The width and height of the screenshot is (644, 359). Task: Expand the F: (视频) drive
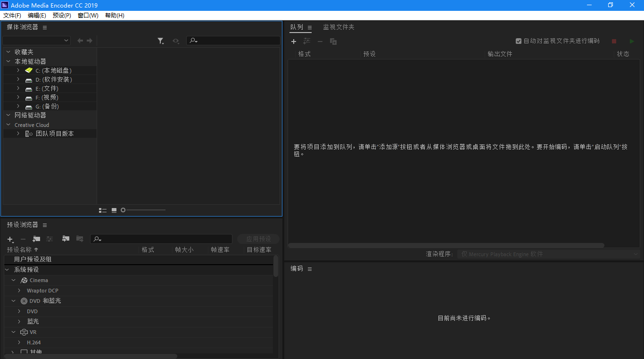18,97
